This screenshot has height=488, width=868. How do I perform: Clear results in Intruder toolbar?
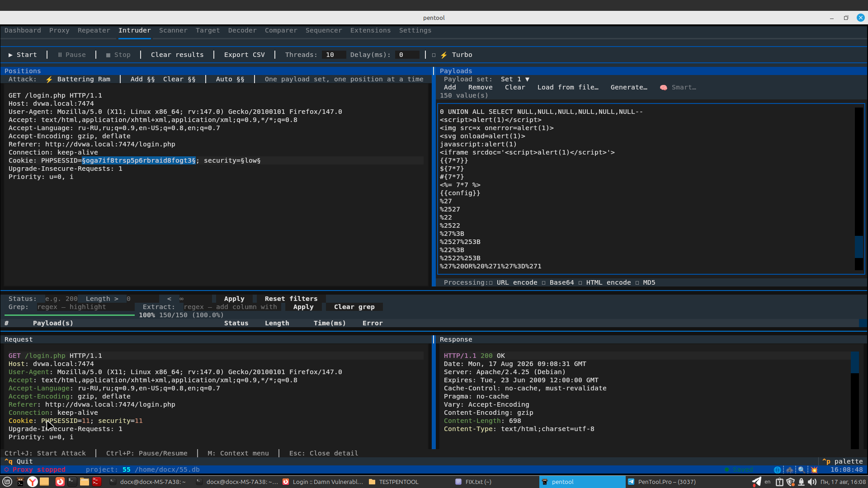(177, 55)
